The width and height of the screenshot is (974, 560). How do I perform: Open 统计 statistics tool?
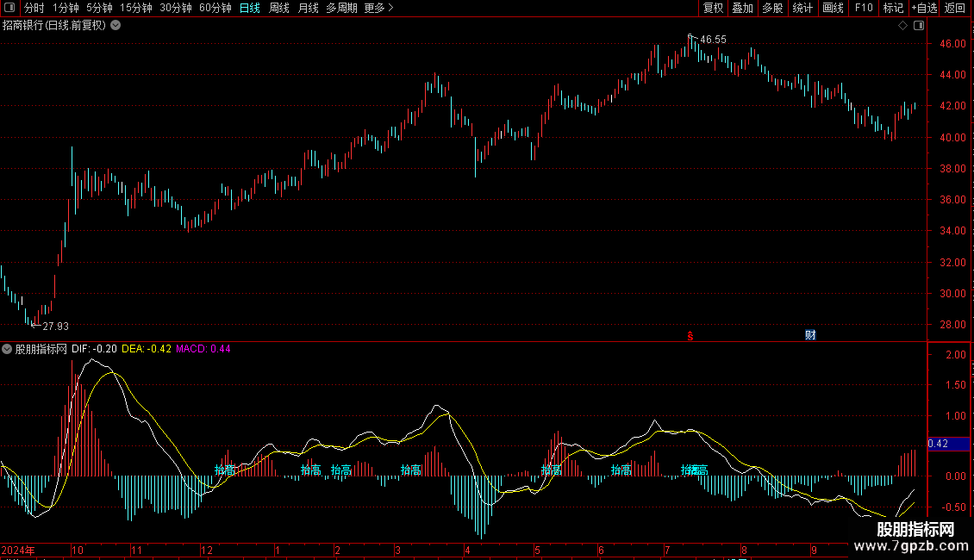(802, 8)
